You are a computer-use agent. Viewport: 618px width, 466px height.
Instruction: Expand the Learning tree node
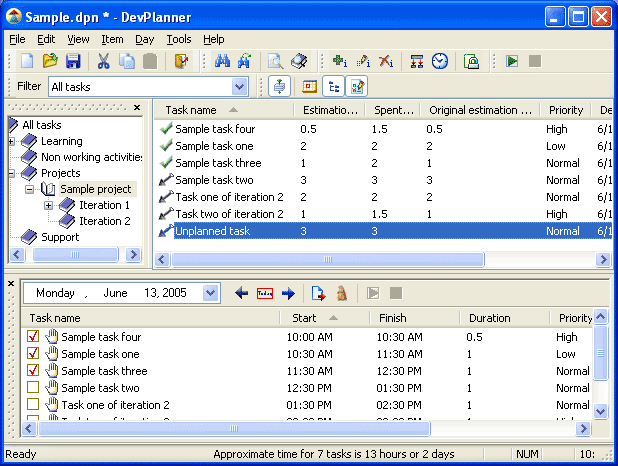pyautogui.click(x=11, y=141)
